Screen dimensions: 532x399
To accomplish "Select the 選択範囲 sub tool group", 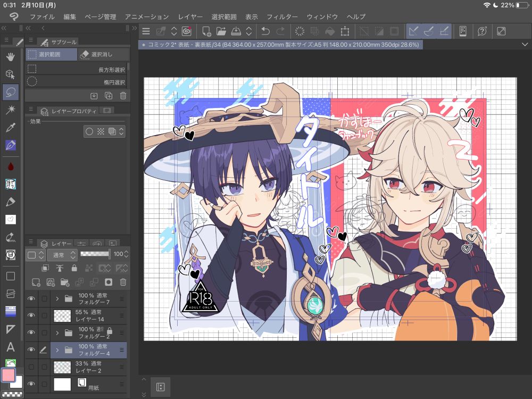I will [51, 54].
